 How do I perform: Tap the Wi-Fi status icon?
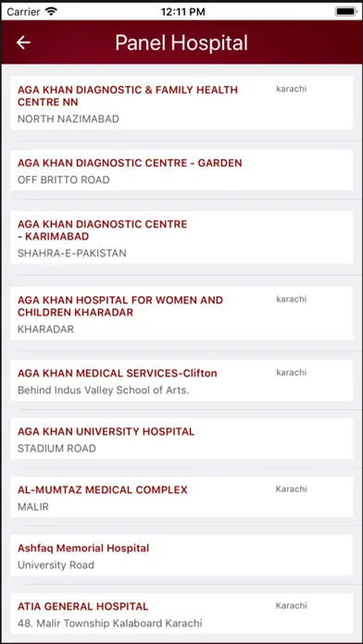(51, 11)
